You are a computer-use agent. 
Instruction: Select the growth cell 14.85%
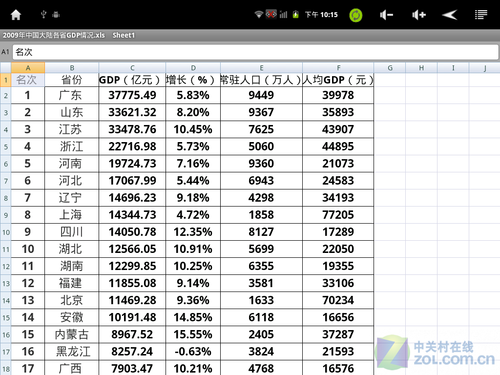click(193, 318)
